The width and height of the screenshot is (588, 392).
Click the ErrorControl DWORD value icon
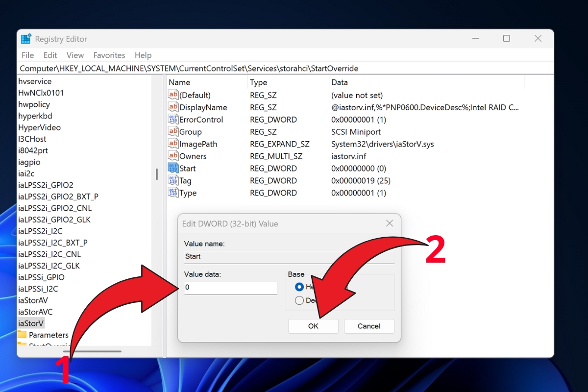click(173, 120)
